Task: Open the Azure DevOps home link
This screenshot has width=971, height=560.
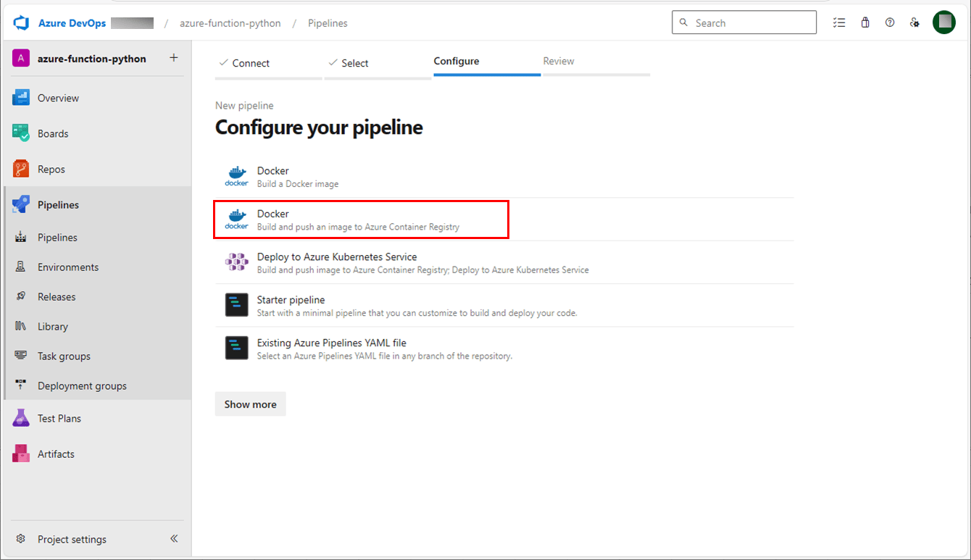Action: [x=72, y=23]
